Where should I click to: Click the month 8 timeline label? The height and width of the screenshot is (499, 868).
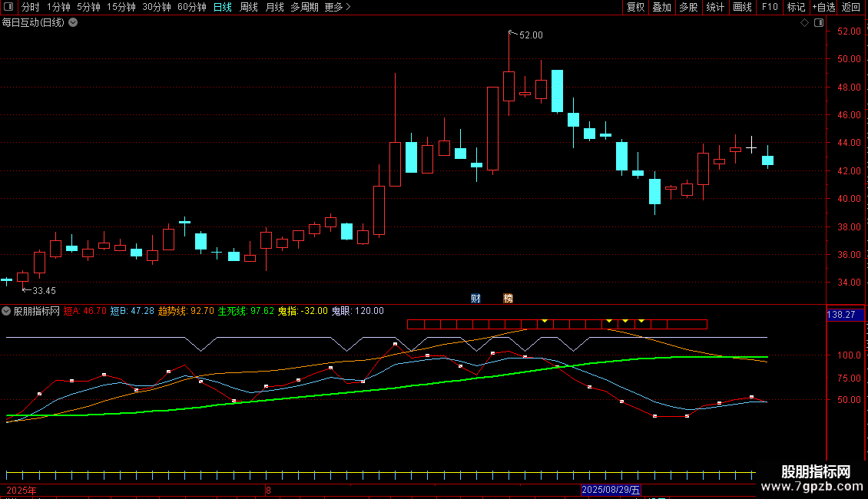269,490
